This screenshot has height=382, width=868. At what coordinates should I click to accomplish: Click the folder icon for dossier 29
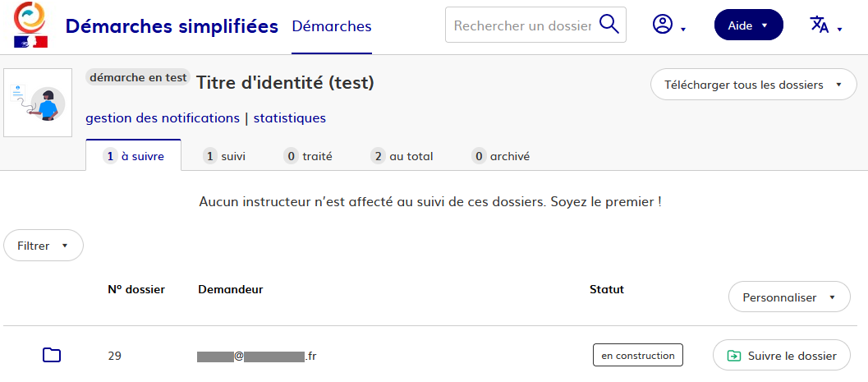[52, 355]
